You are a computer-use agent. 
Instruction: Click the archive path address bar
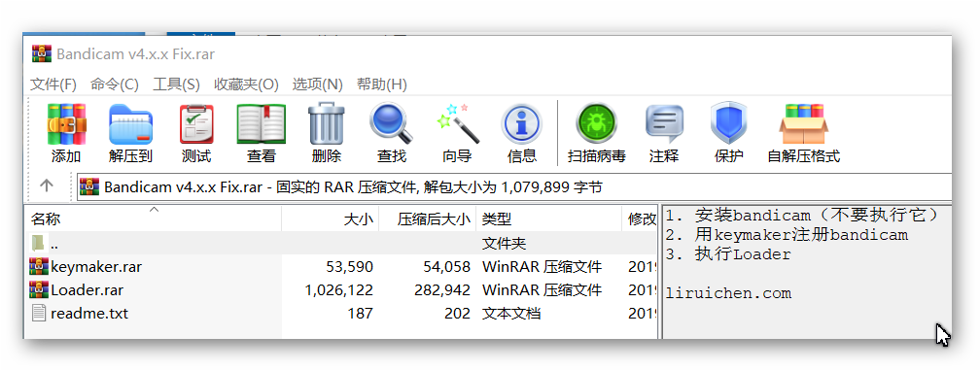pyautogui.click(x=513, y=186)
